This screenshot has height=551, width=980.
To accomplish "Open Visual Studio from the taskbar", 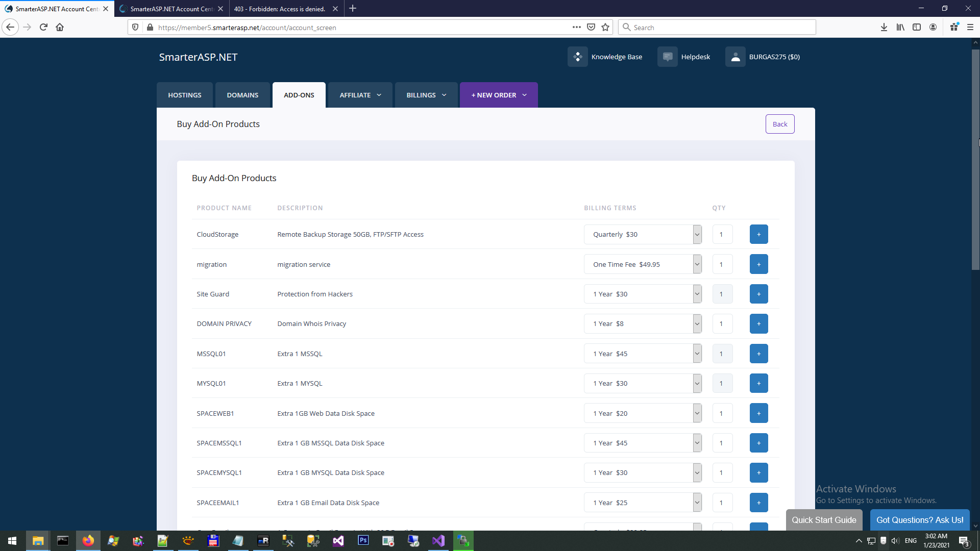I will point(338,540).
